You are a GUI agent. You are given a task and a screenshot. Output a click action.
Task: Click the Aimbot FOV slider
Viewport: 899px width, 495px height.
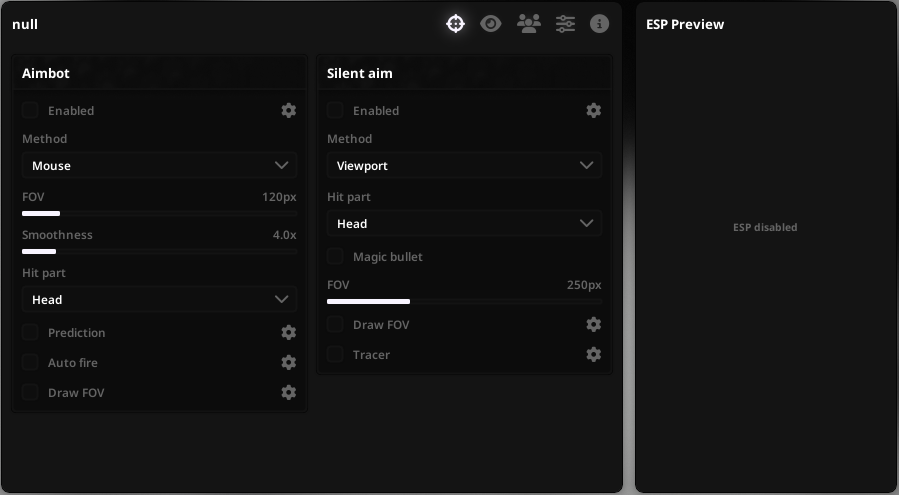point(159,213)
